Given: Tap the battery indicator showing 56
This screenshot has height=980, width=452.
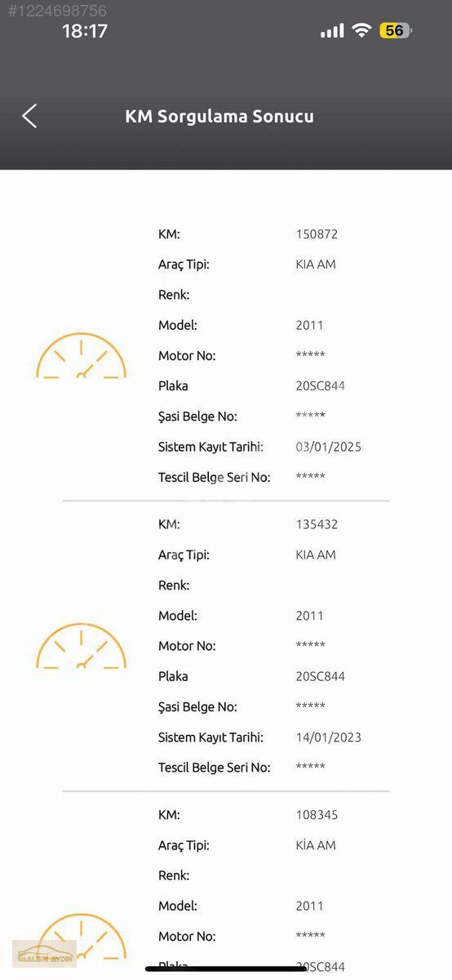Looking at the screenshot, I should [396, 31].
